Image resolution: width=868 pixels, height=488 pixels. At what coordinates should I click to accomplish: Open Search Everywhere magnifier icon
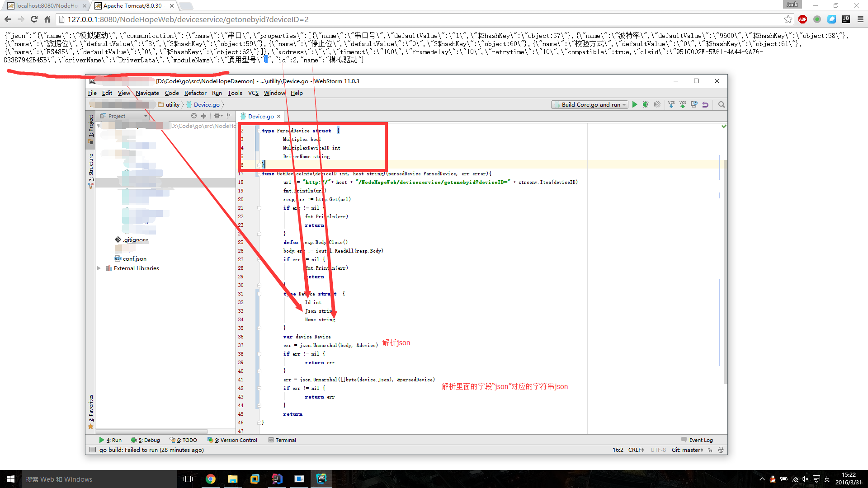(722, 104)
